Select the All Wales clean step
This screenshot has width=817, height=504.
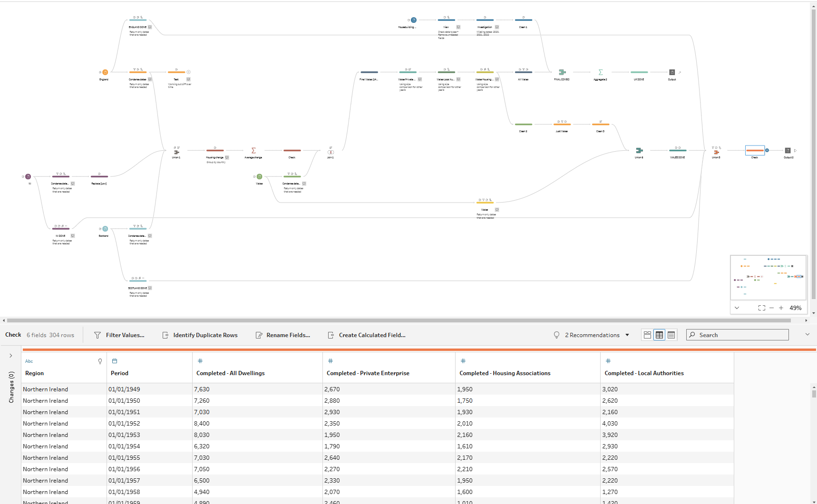click(523, 72)
